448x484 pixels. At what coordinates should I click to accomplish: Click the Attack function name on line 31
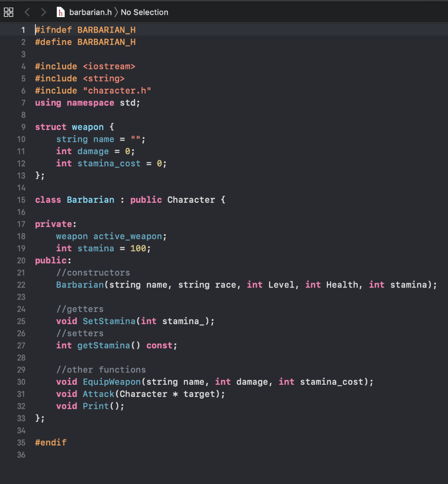click(98, 394)
